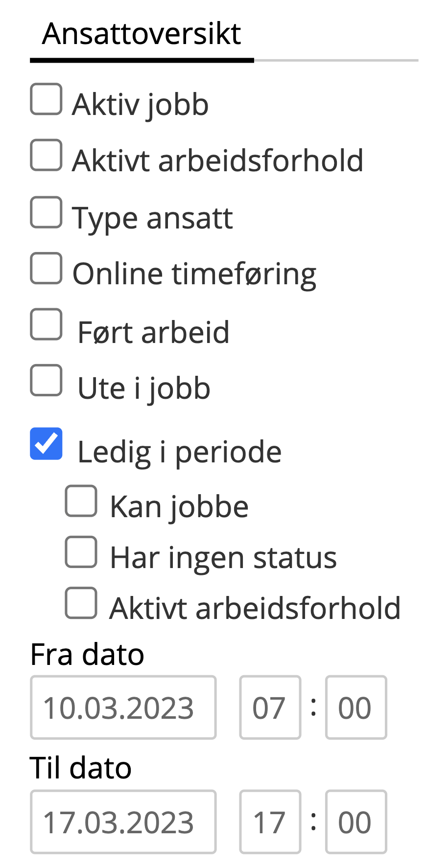Open the Ansattoversikt tab

(x=142, y=34)
